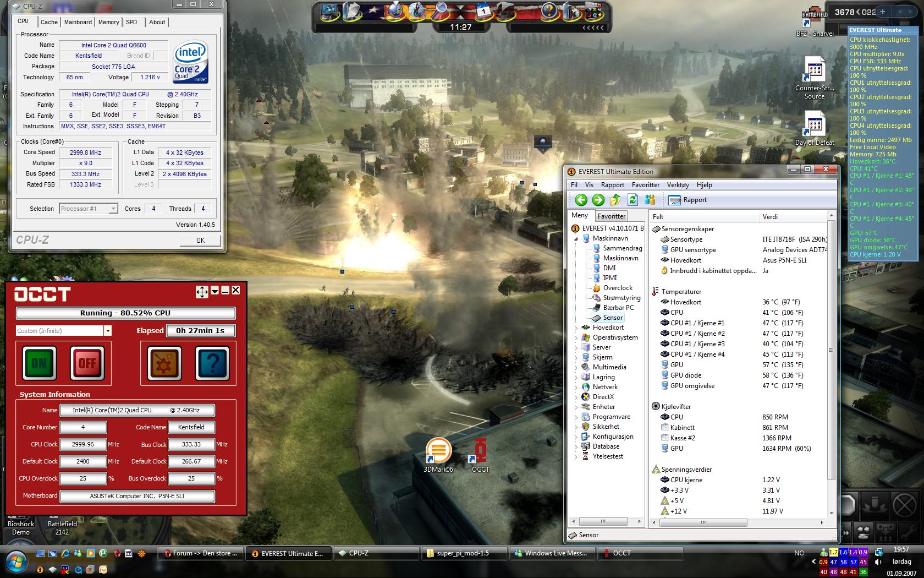
Task: Open the EVEREST Verktøy menu
Action: tap(678, 185)
